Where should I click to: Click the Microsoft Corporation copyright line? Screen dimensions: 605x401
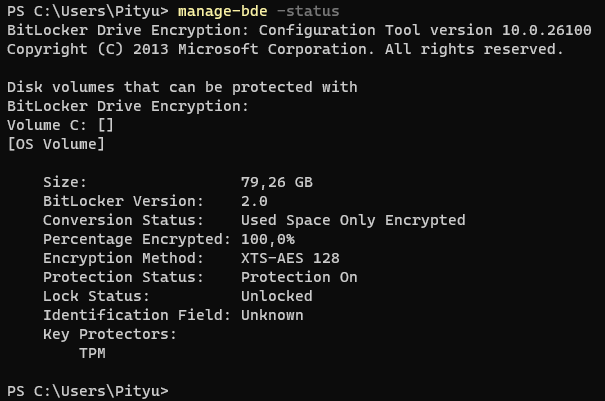(285, 49)
